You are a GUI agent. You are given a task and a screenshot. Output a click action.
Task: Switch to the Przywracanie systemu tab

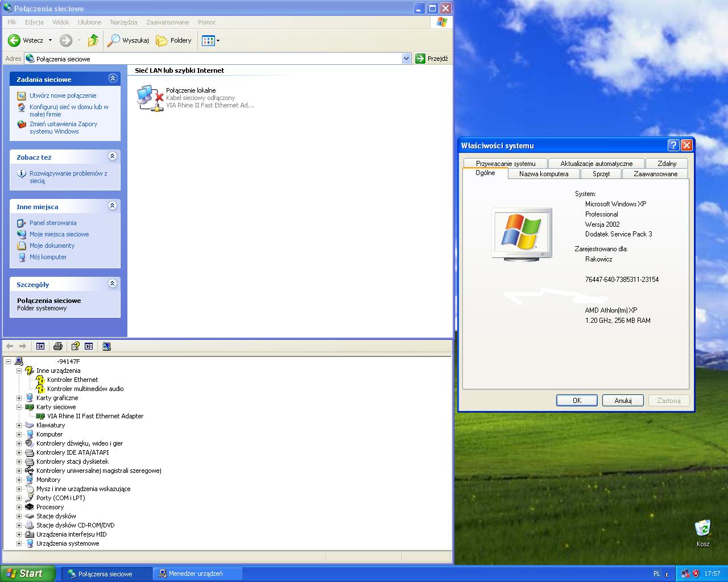pyautogui.click(x=506, y=163)
